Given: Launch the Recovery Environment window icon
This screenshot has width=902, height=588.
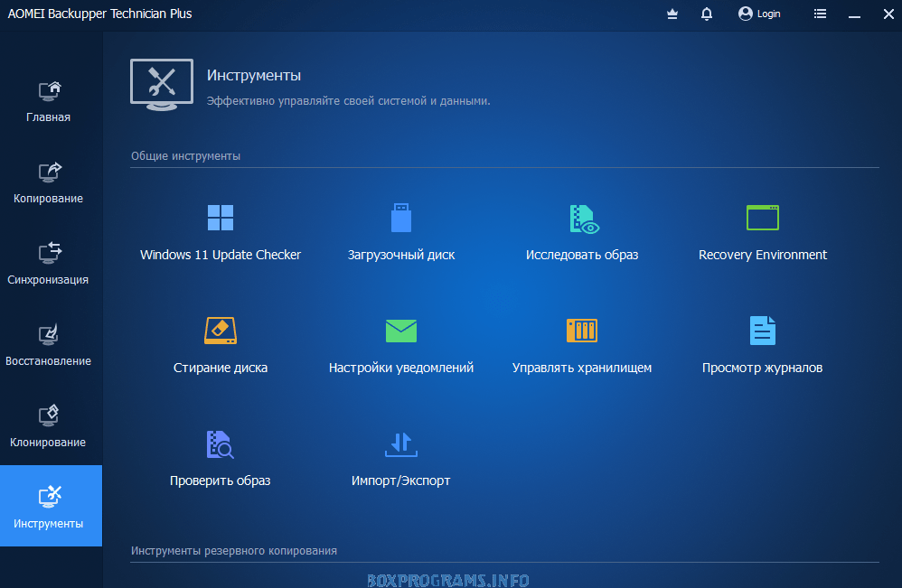Looking at the screenshot, I should pyautogui.click(x=762, y=218).
